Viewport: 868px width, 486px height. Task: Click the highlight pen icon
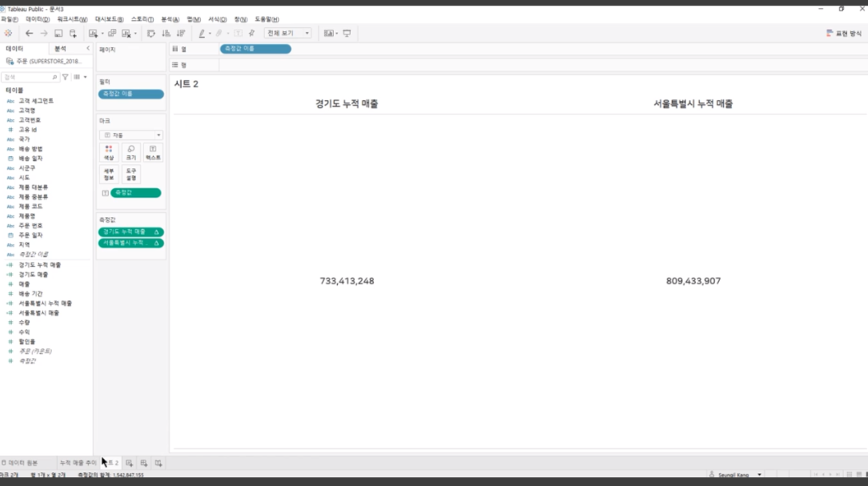[x=202, y=33]
